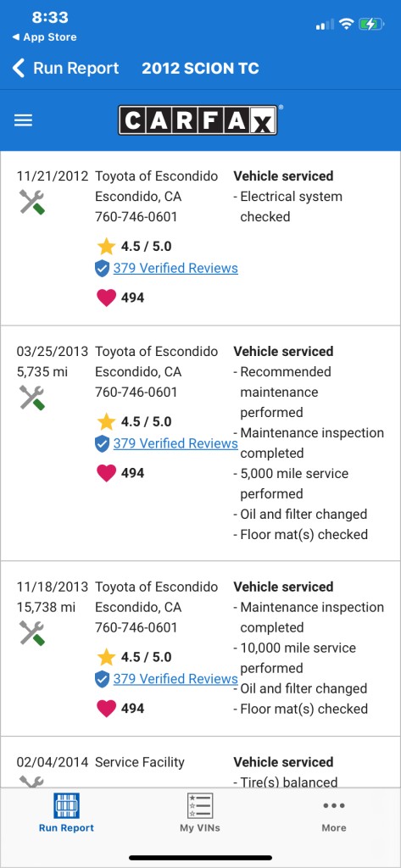Tap the CARFAX logo
This screenshot has height=868, width=401.
pyautogui.click(x=198, y=120)
